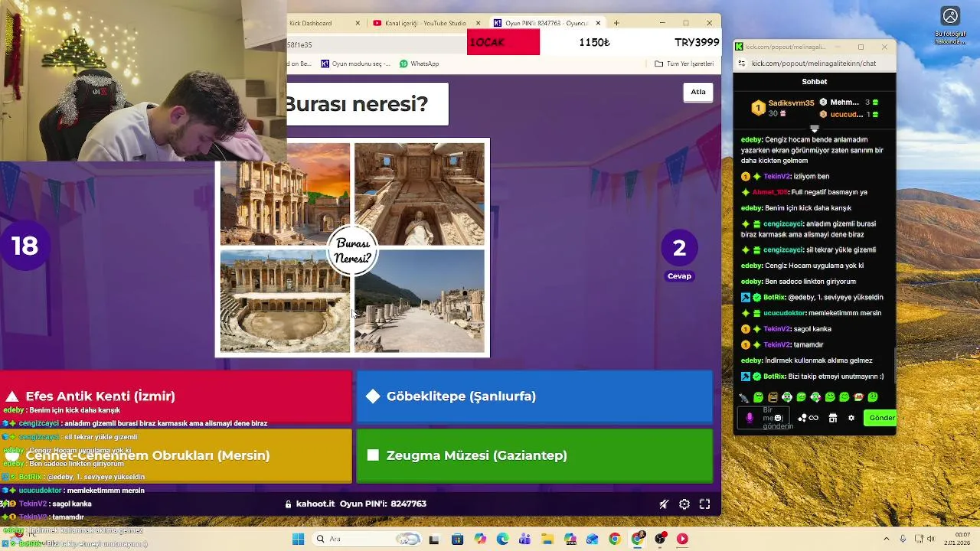Screen dimensions: 980x551
Task: Click ucucudoktor username in chat
Action: click(784, 313)
